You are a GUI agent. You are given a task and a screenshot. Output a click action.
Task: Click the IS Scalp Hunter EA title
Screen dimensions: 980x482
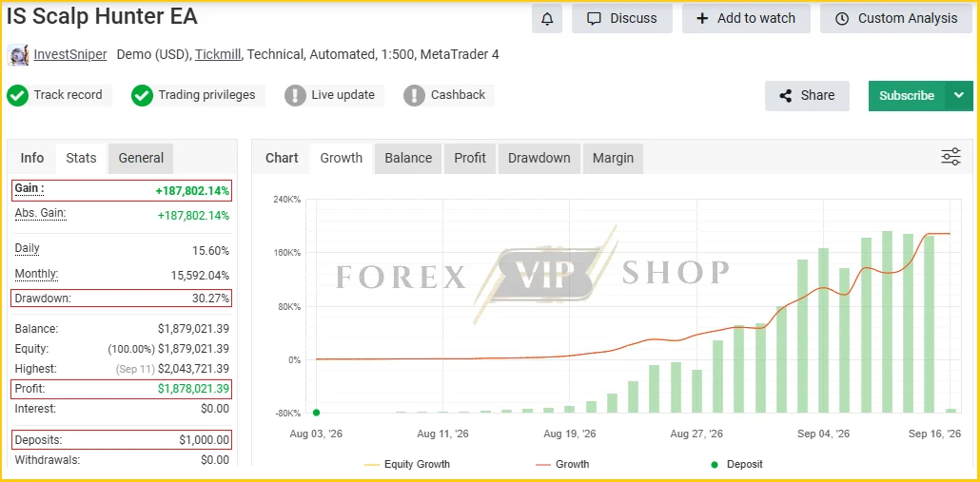point(102,17)
